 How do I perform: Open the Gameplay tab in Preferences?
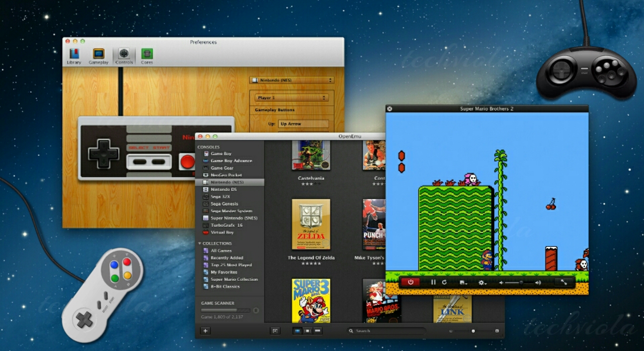click(99, 56)
